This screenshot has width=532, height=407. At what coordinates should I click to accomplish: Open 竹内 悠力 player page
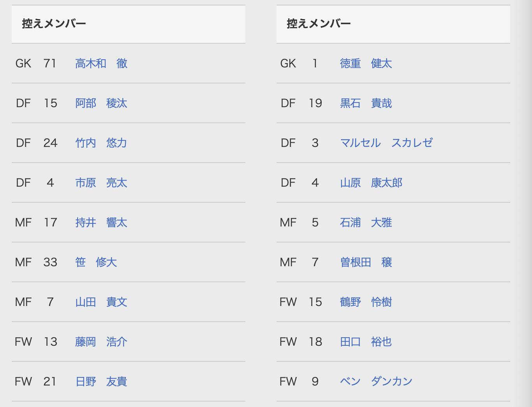[101, 143]
